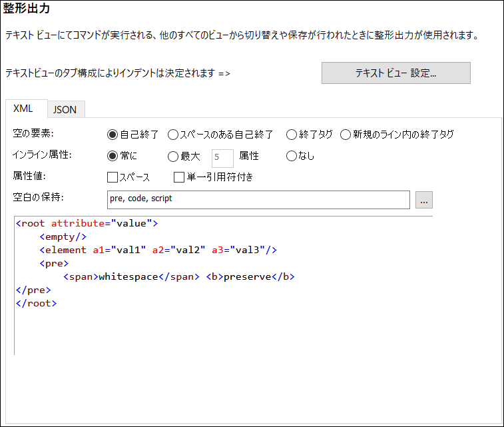This screenshot has height=427, width=504.
Task: Switch to the JSON tab
Action: [x=65, y=109]
